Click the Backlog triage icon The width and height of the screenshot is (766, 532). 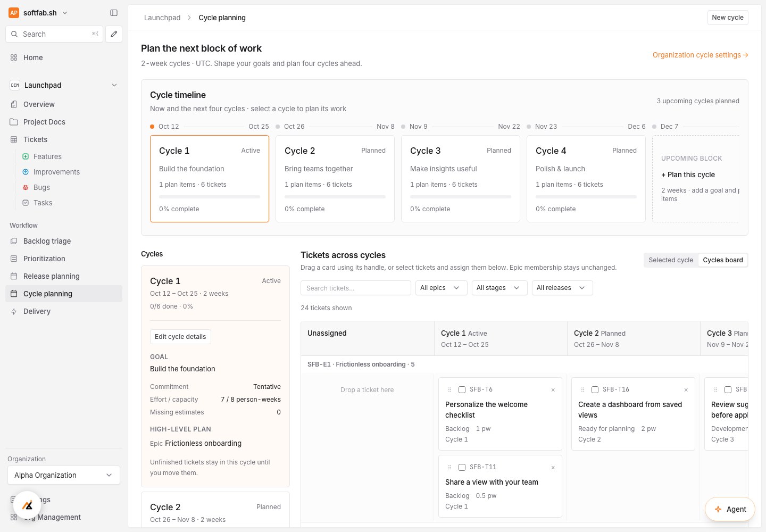click(x=14, y=241)
